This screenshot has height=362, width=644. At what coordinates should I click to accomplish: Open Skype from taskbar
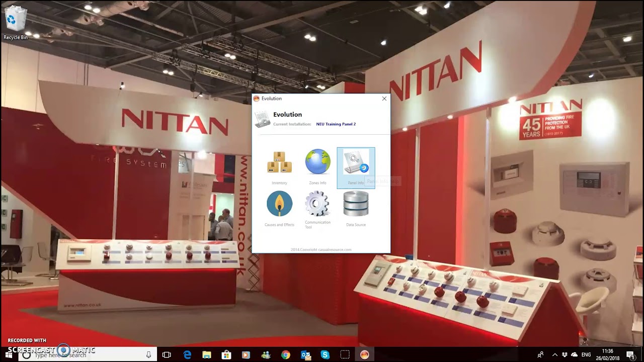pyautogui.click(x=325, y=354)
